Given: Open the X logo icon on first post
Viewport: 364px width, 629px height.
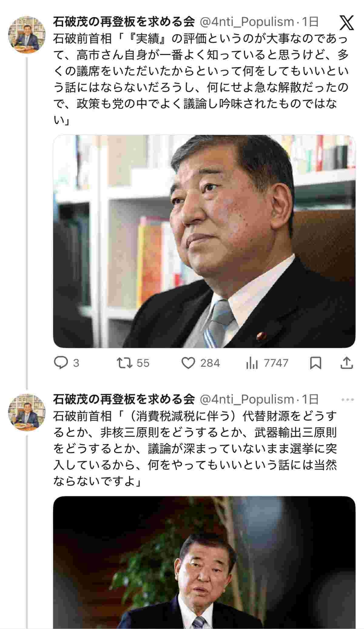Looking at the screenshot, I should point(347,23).
